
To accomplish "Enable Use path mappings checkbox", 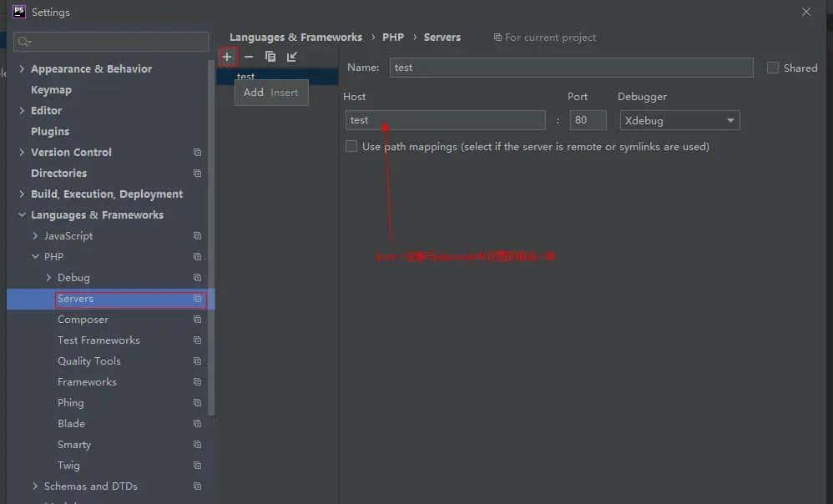I will click(351, 145).
